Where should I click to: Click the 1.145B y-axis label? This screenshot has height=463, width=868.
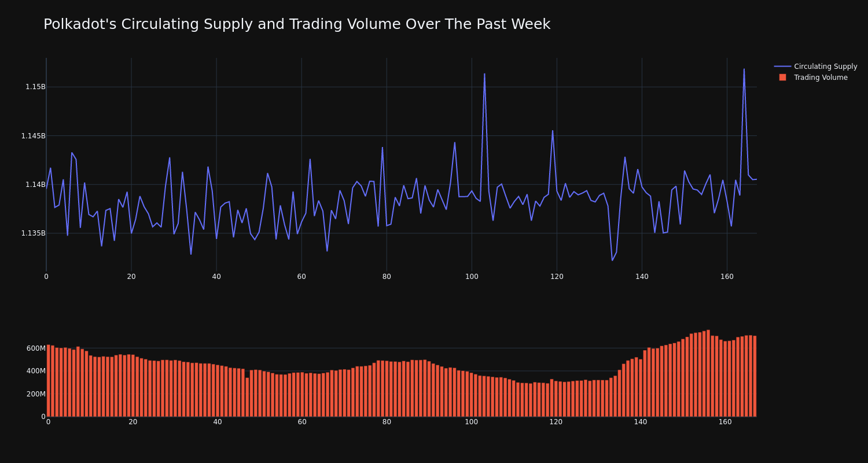[33, 136]
